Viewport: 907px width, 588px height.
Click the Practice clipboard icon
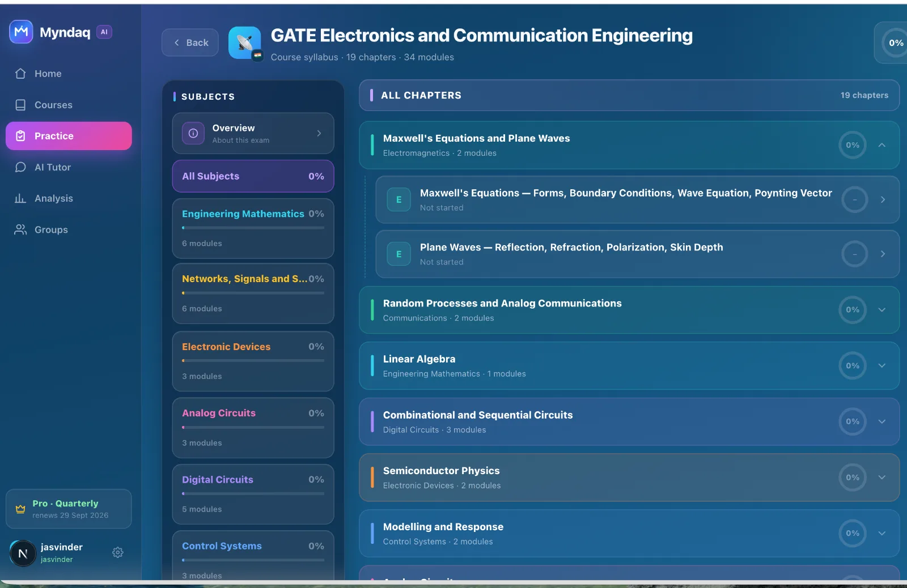pos(20,136)
